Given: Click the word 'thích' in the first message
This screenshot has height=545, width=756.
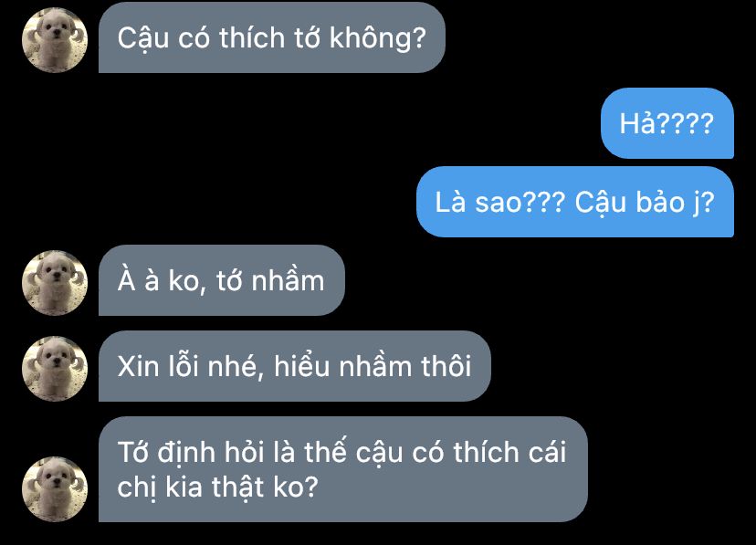Looking at the screenshot, I should [252, 37].
